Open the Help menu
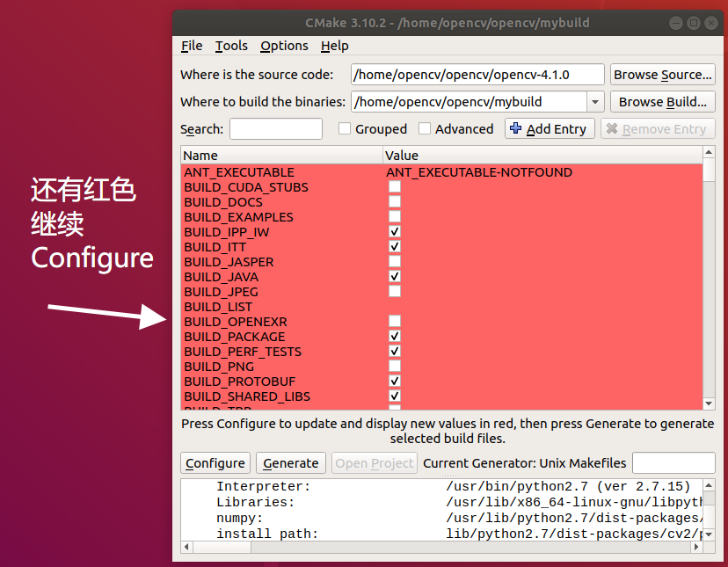 (334, 46)
